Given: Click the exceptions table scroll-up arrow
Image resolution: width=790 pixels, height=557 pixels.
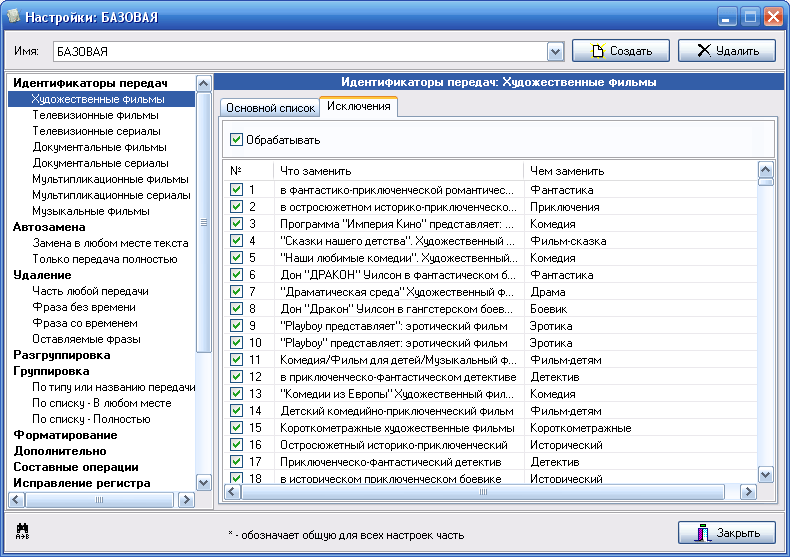Looking at the screenshot, I should pos(765,169).
